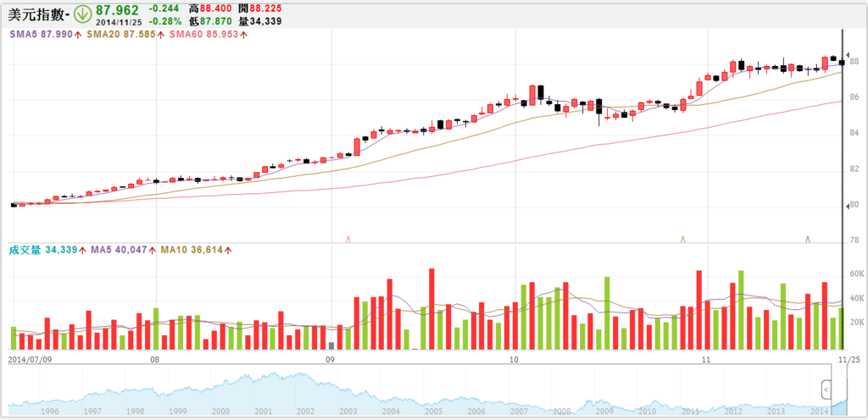Click year 2014 in the navigator
This screenshot has width=868, height=420.
[x=818, y=412]
